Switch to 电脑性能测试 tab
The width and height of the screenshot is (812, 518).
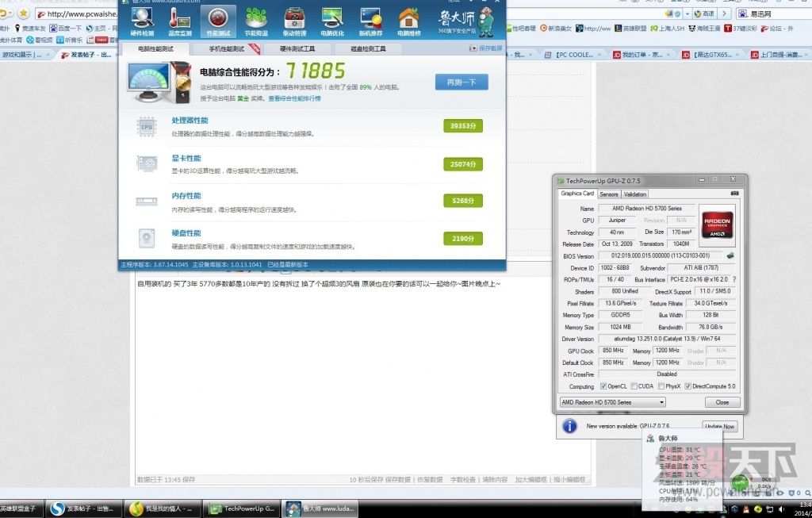pyautogui.click(x=155, y=48)
